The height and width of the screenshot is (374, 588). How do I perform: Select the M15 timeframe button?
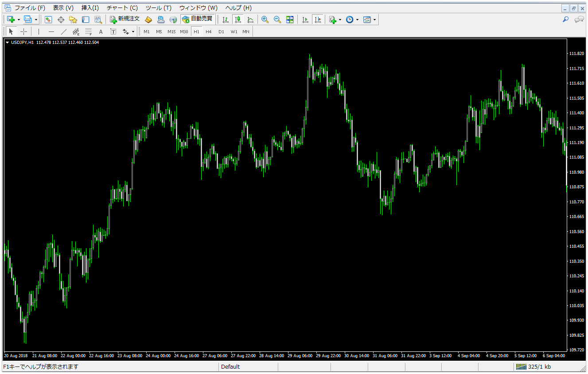[x=171, y=31]
